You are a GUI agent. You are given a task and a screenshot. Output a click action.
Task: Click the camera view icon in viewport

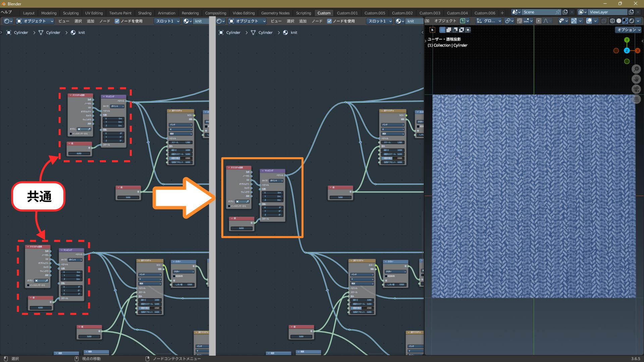click(x=636, y=89)
